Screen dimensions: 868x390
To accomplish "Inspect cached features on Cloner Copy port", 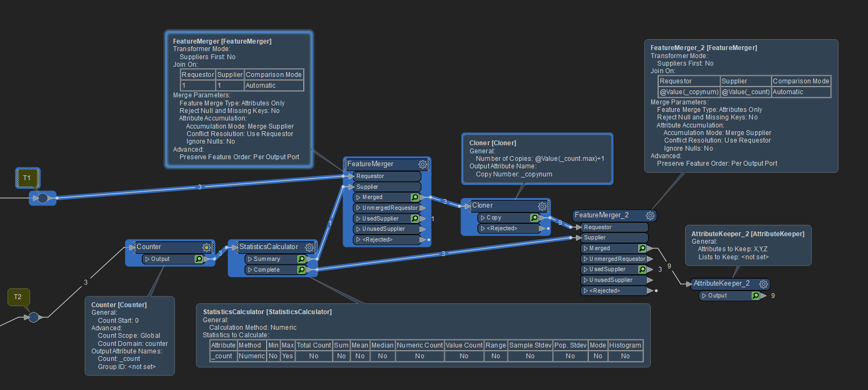I will (534, 218).
